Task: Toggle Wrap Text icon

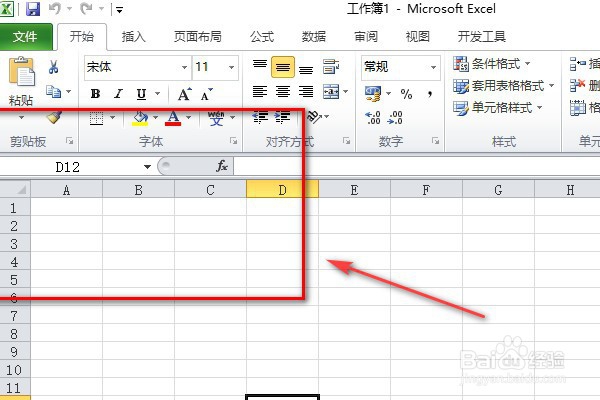Action: point(331,67)
